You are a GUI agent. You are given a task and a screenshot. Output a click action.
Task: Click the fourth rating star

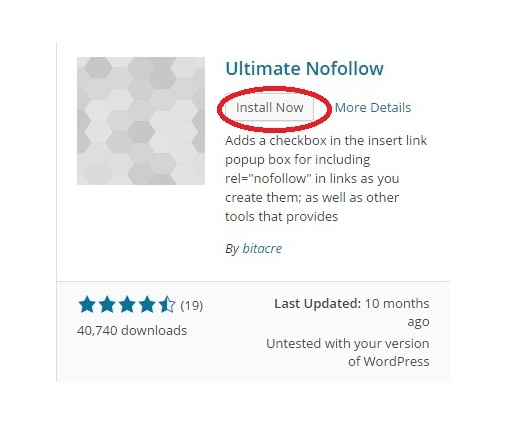coord(147,305)
